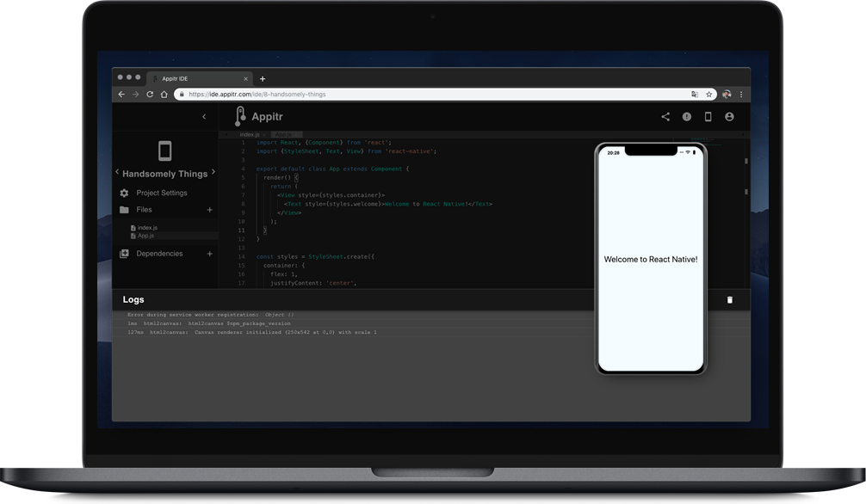
Task: Toggle the phone preview icon in header
Action: coord(708,116)
